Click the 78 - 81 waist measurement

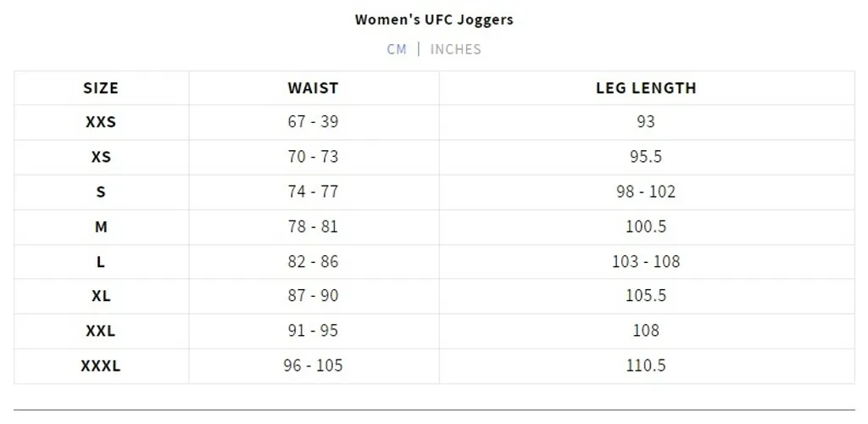tap(313, 226)
